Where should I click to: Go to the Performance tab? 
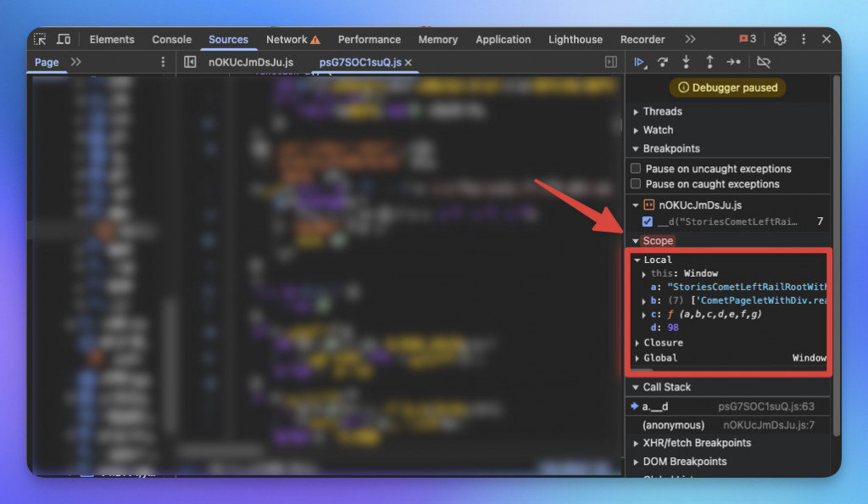tap(370, 39)
